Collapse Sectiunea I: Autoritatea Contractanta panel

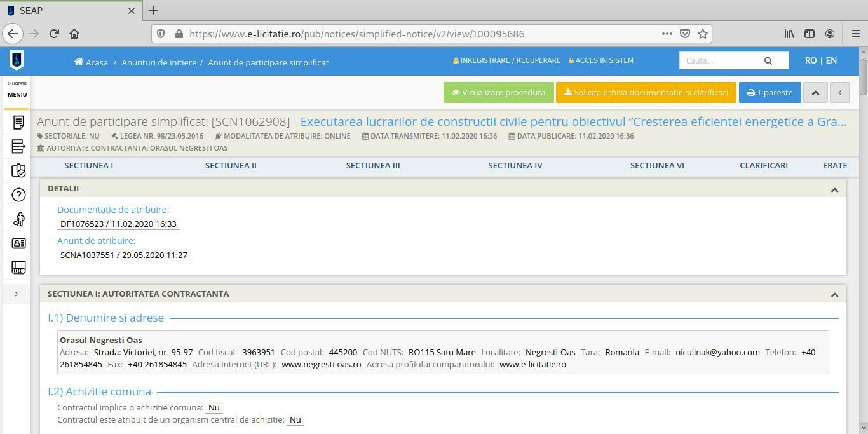834,295
